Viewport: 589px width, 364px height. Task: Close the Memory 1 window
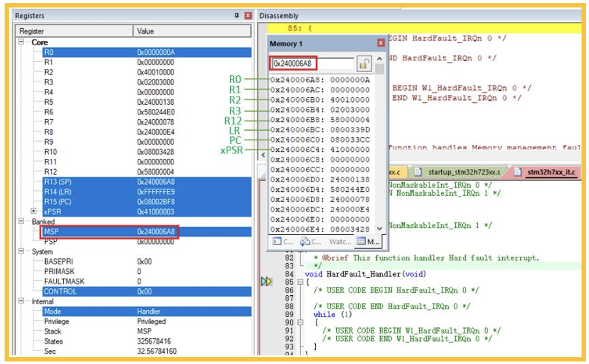pos(381,43)
